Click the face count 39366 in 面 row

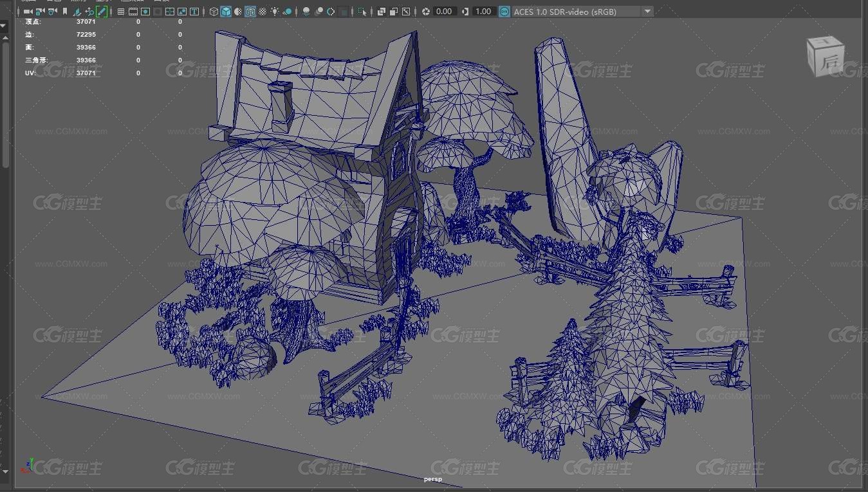[86, 48]
